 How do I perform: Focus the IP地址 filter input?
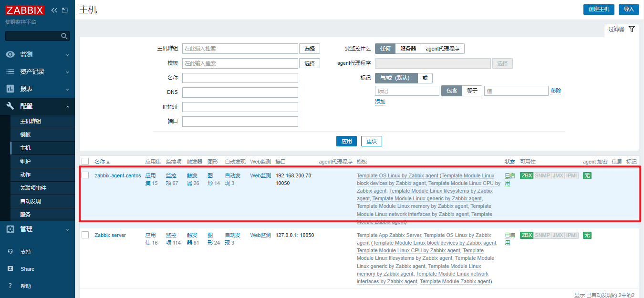click(240, 107)
